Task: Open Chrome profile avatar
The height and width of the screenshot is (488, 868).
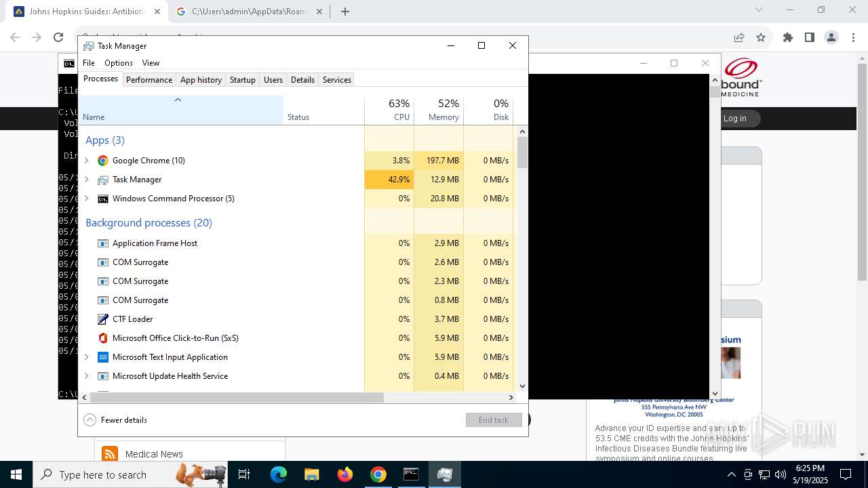Action: click(x=831, y=38)
